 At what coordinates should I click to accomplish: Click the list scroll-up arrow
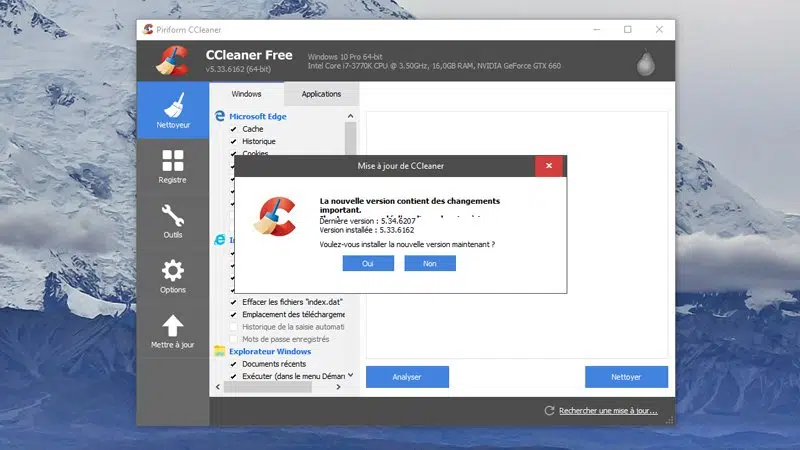coord(351,116)
